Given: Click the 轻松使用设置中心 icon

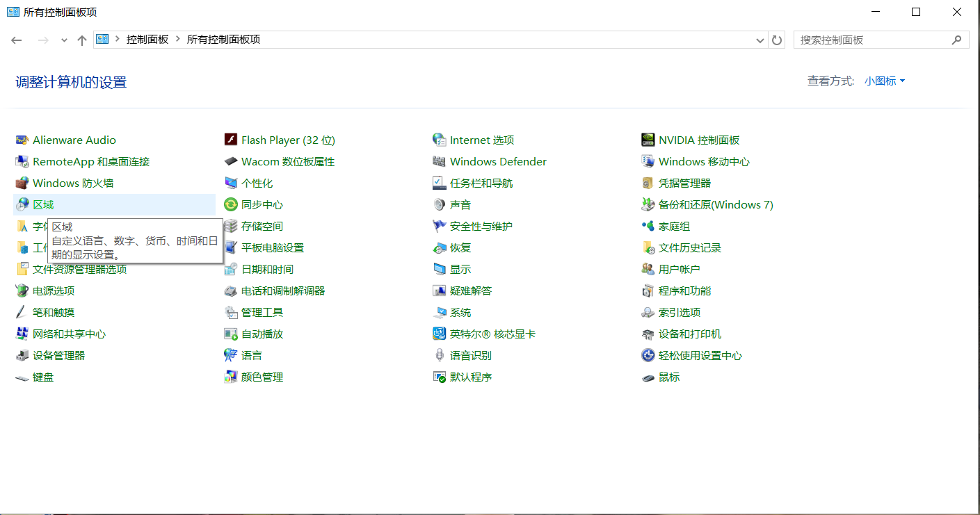Looking at the screenshot, I should [x=648, y=355].
